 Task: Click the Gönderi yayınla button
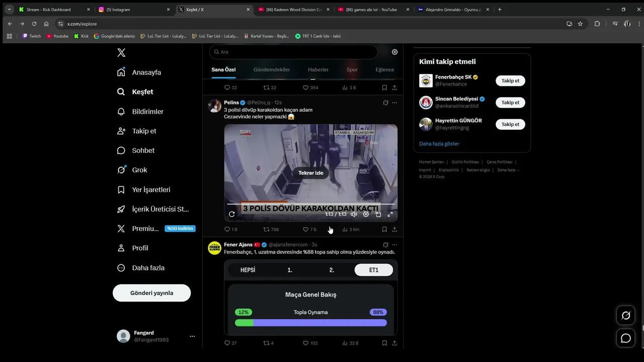pyautogui.click(x=151, y=293)
